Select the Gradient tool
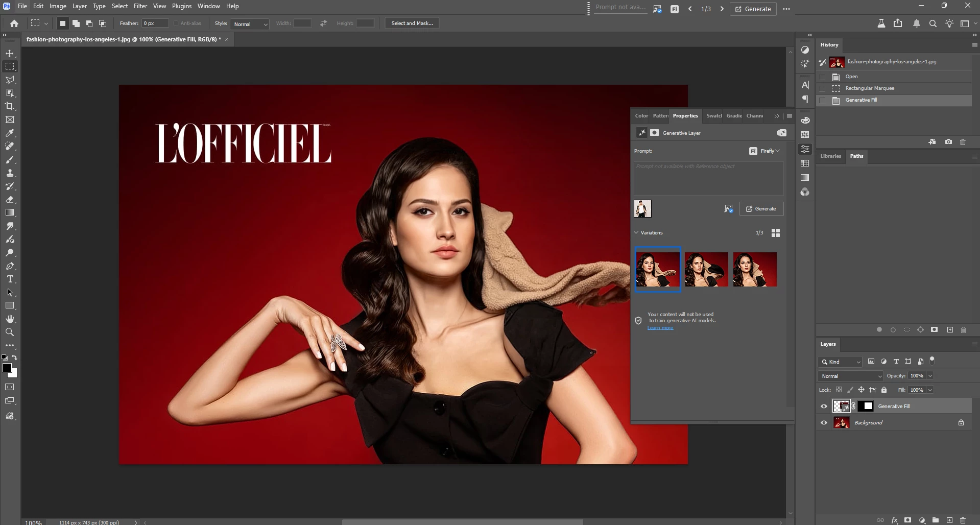 (10, 212)
